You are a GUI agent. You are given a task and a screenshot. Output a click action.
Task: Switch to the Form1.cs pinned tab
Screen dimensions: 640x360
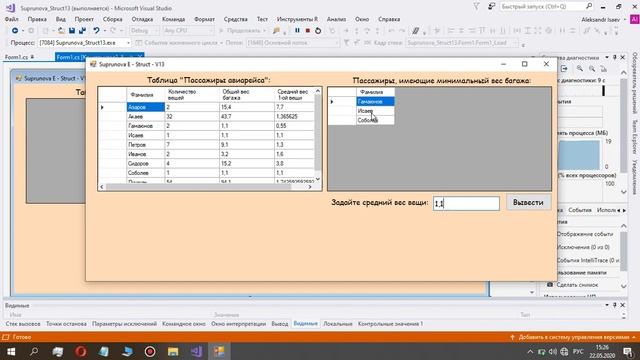(16, 57)
